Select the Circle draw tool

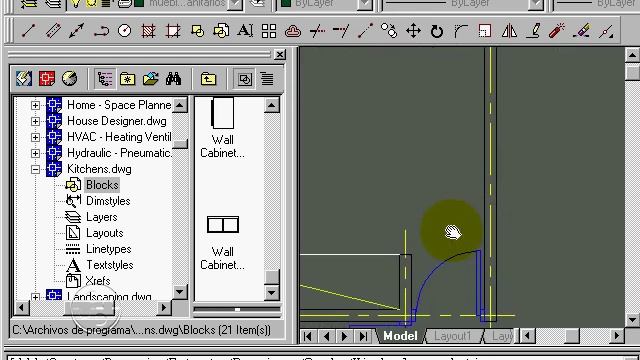point(124,31)
